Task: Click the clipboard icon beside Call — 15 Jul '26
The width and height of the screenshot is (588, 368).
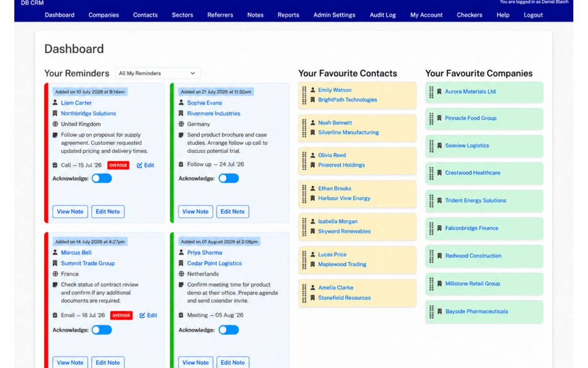Action: tap(55, 165)
